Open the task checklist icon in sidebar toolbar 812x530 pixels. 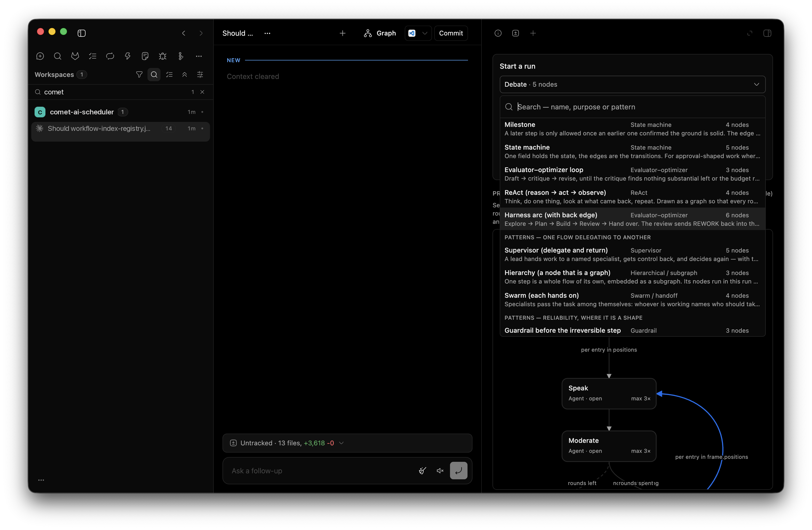pyautogui.click(x=92, y=56)
